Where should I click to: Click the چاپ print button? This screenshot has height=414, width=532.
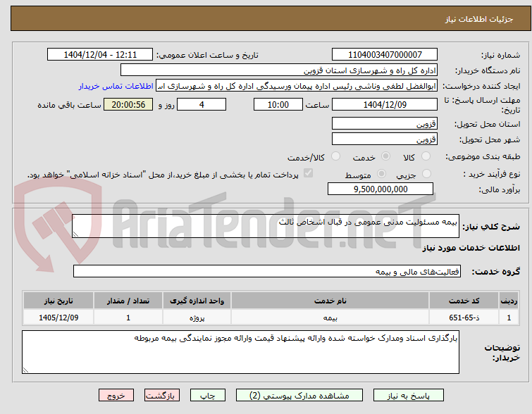click(208, 396)
